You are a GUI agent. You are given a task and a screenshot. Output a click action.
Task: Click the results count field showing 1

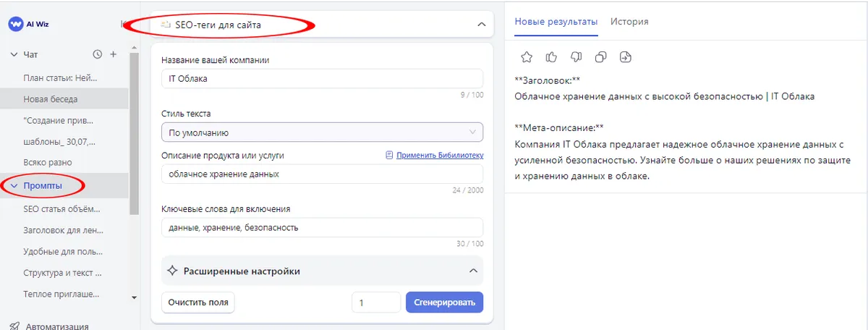pyautogui.click(x=376, y=302)
